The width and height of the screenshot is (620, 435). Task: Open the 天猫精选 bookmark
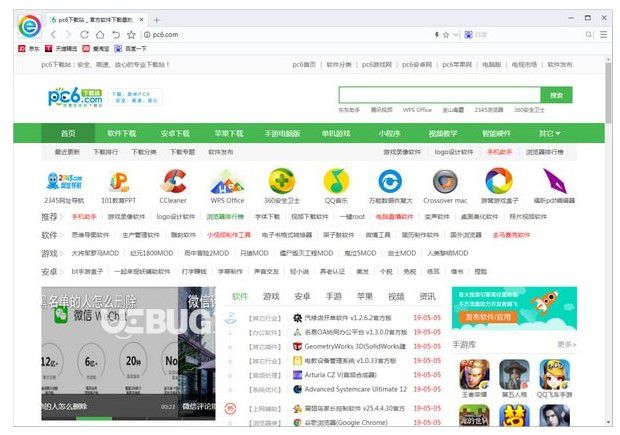point(61,49)
